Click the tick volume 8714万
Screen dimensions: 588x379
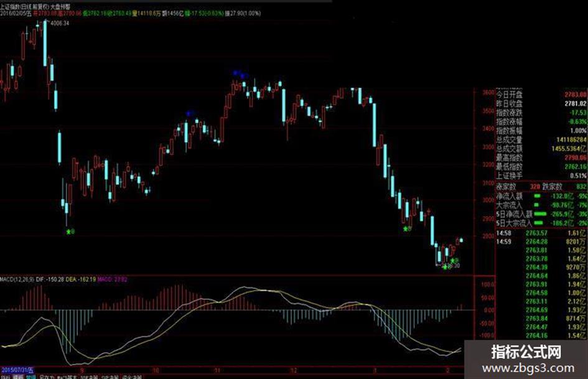click(576, 319)
